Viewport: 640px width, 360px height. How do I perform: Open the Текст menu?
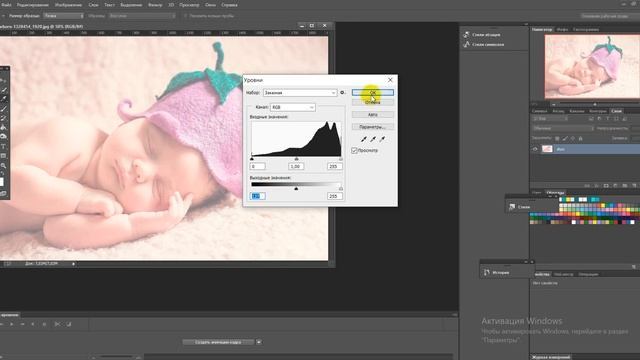pos(109,5)
